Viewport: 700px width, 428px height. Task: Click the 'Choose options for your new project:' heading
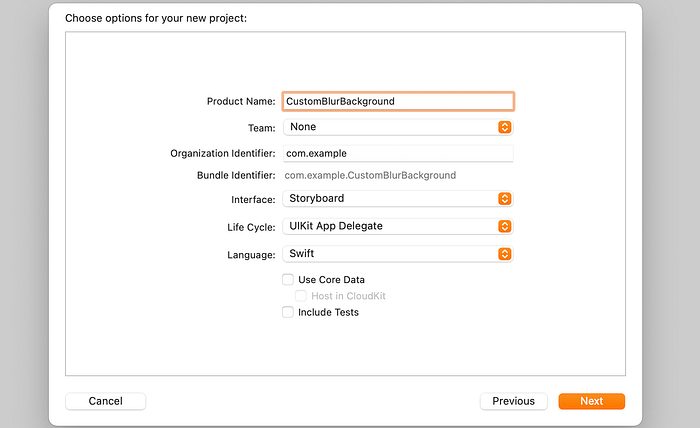point(156,18)
